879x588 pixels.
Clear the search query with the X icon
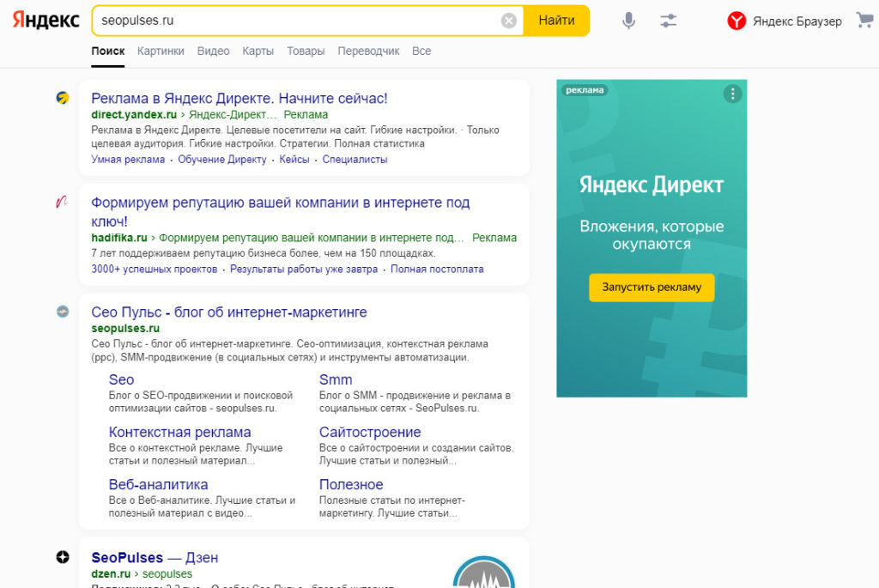pyautogui.click(x=508, y=21)
